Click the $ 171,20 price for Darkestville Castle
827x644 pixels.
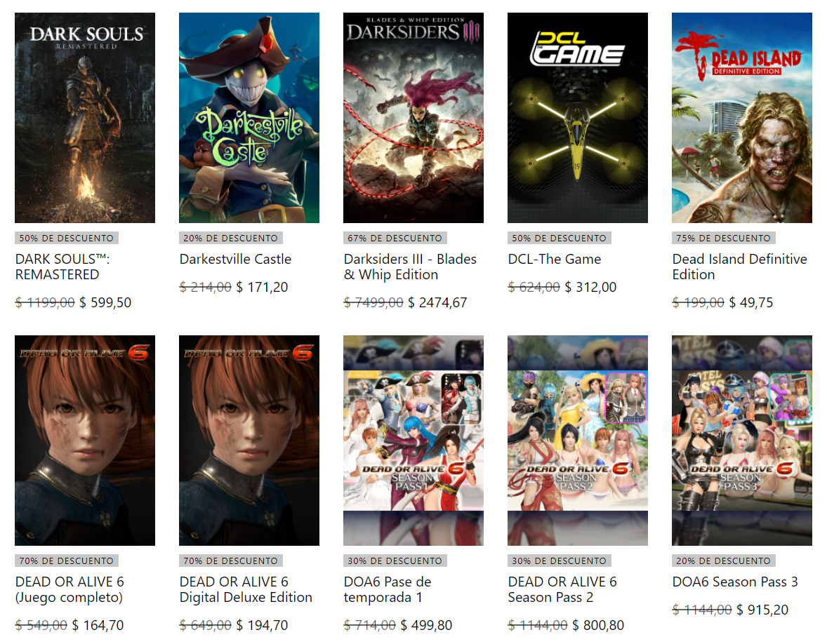point(262,287)
